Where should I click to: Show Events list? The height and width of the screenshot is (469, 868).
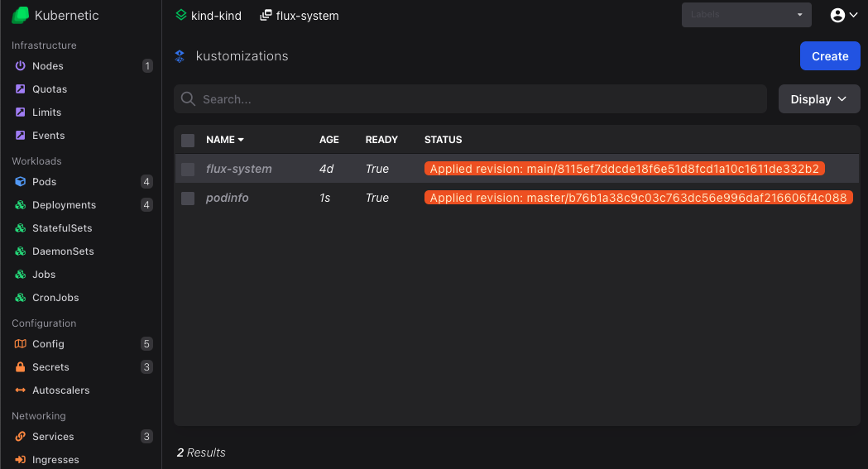tap(48, 136)
